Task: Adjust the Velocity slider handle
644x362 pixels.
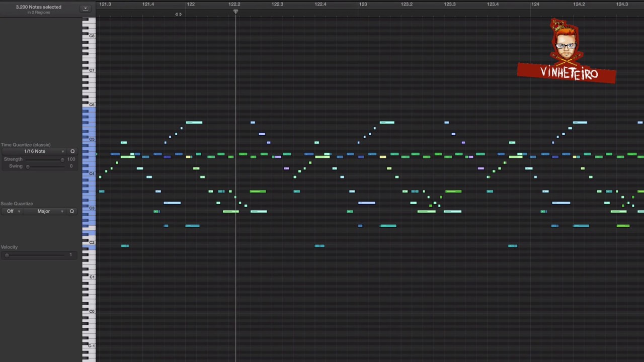Action: [x=7, y=255]
